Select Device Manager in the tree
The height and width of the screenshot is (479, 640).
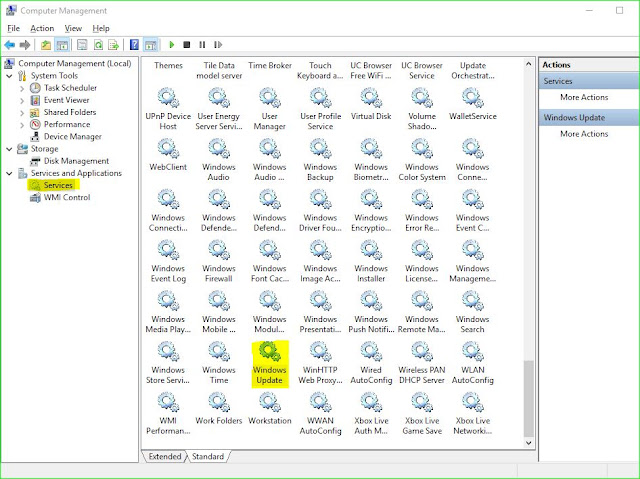click(x=73, y=137)
